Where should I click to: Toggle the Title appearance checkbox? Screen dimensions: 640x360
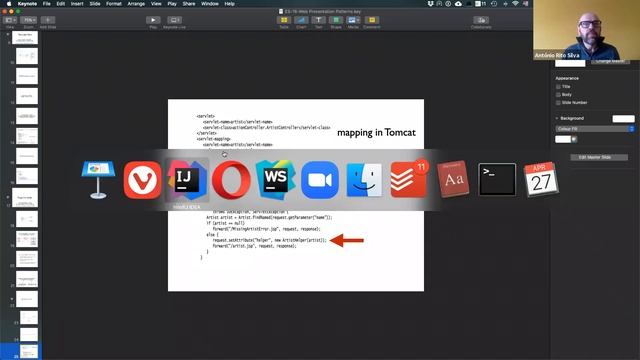tap(558, 87)
